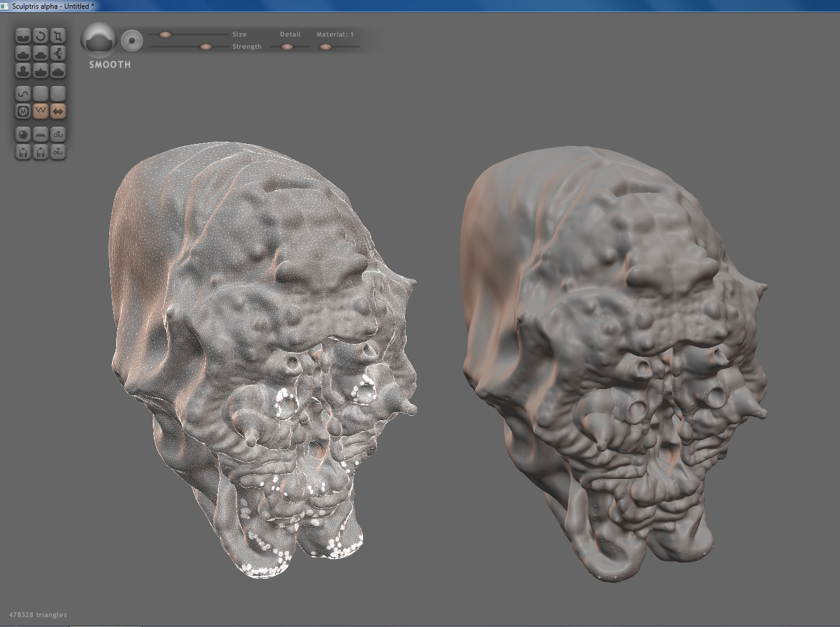Screen dimensions: 840x627
Task: Import an OBJ file with up-arrow OBJ icon
Action: (x=58, y=135)
